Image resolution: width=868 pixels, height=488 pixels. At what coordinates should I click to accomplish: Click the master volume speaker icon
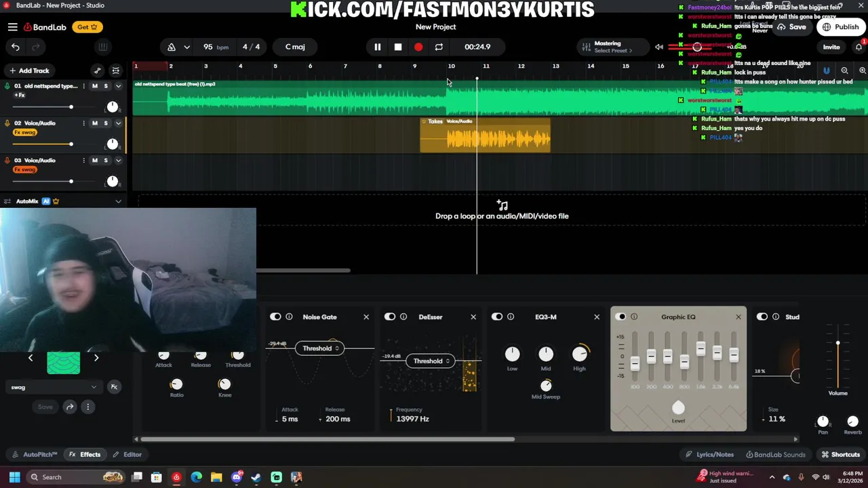pyautogui.click(x=659, y=47)
